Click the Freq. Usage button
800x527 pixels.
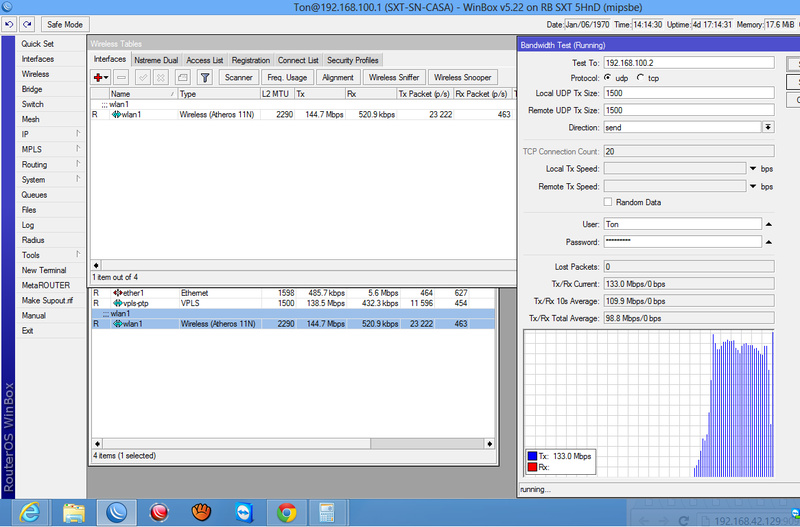[287, 78]
